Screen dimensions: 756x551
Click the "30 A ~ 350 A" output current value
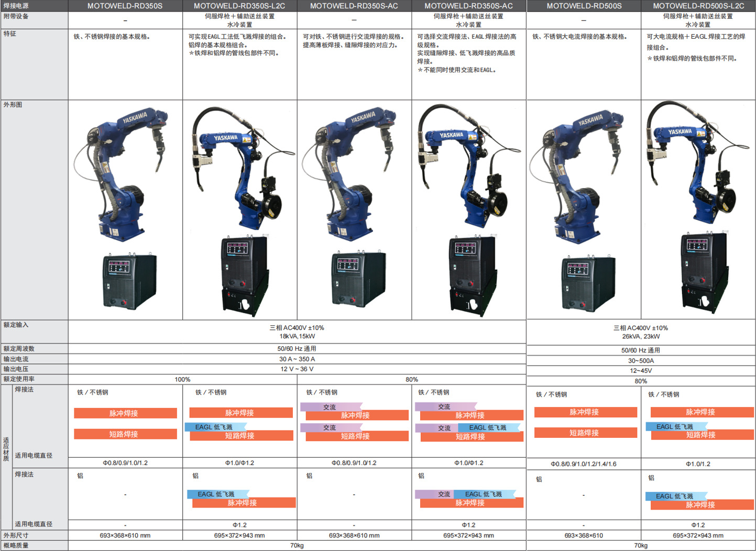pyautogui.click(x=297, y=359)
